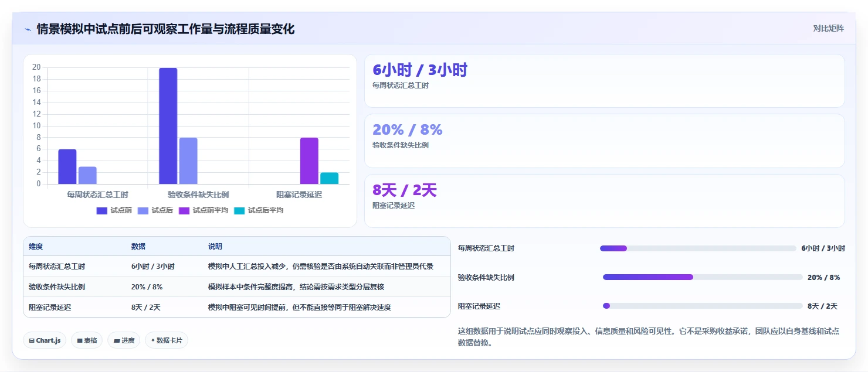The width and height of the screenshot is (868, 372).
Task: Toggle the 试点前平均 legend dataset
Action: coord(204,210)
